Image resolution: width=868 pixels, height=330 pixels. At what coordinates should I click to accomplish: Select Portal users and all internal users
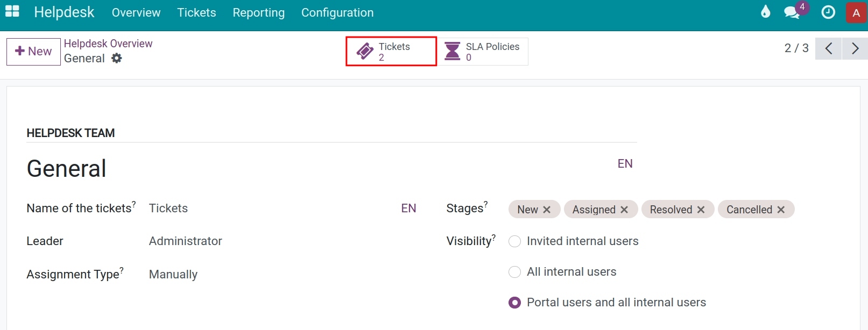point(514,303)
